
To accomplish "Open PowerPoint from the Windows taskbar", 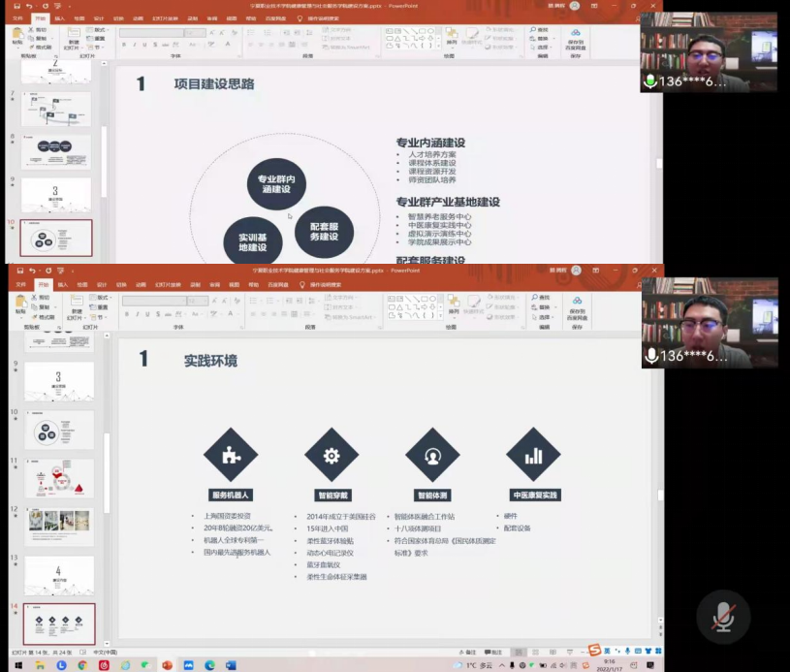I will click(167, 665).
